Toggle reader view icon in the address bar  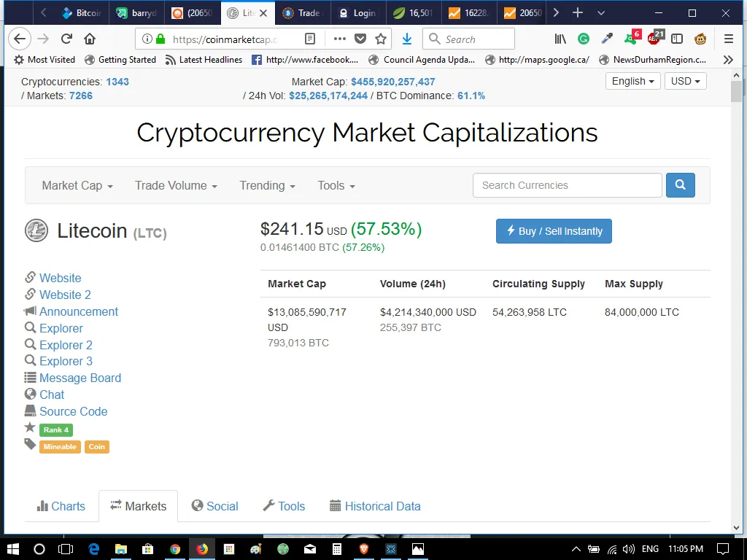point(309,39)
